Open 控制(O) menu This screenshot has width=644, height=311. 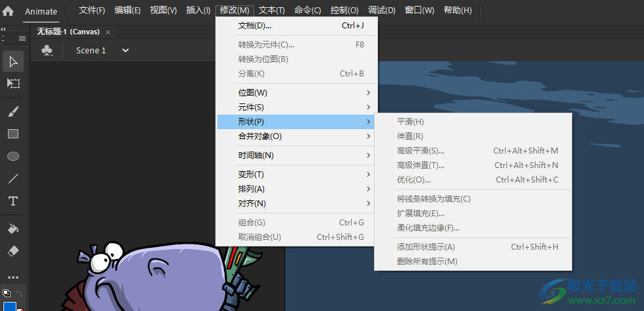coord(344,11)
